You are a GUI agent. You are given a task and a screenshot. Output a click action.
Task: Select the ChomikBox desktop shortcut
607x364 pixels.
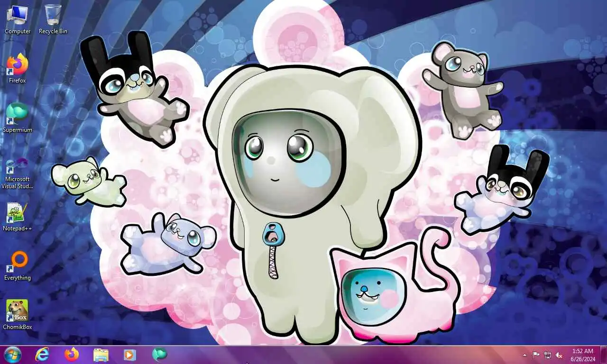click(x=18, y=315)
